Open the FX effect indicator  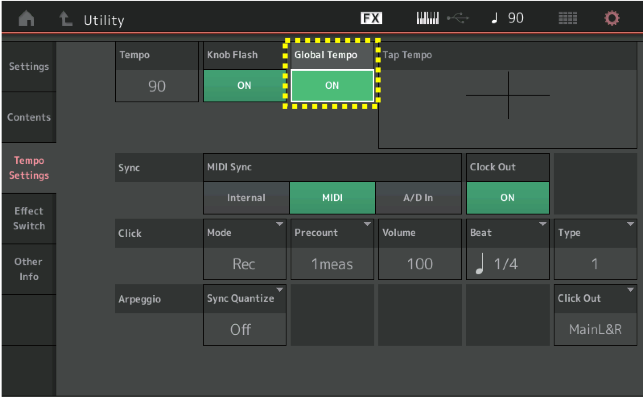371,18
